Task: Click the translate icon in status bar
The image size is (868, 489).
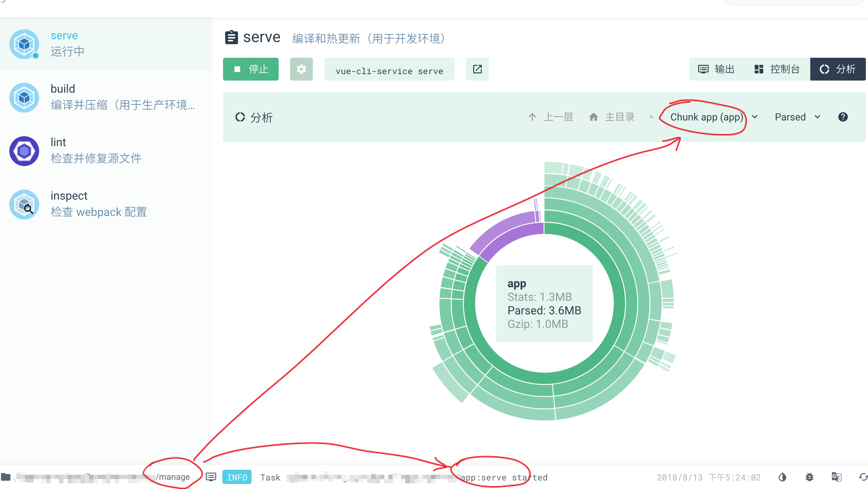Action: tap(836, 477)
